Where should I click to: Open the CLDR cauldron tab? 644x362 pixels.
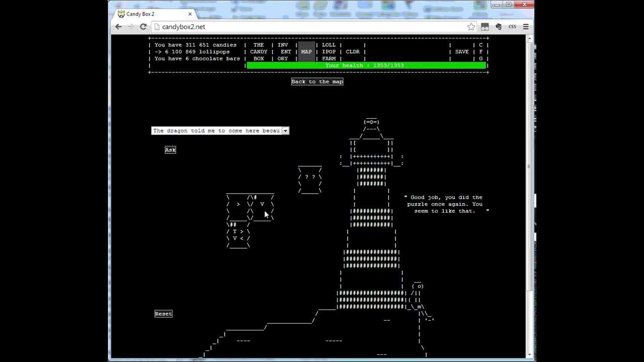tap(353, 52)
